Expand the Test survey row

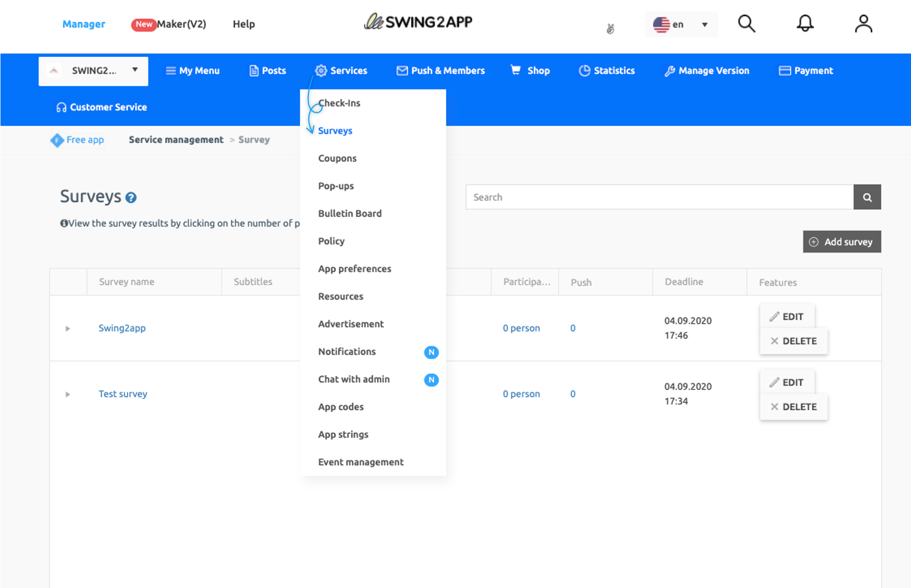[67, 395]
